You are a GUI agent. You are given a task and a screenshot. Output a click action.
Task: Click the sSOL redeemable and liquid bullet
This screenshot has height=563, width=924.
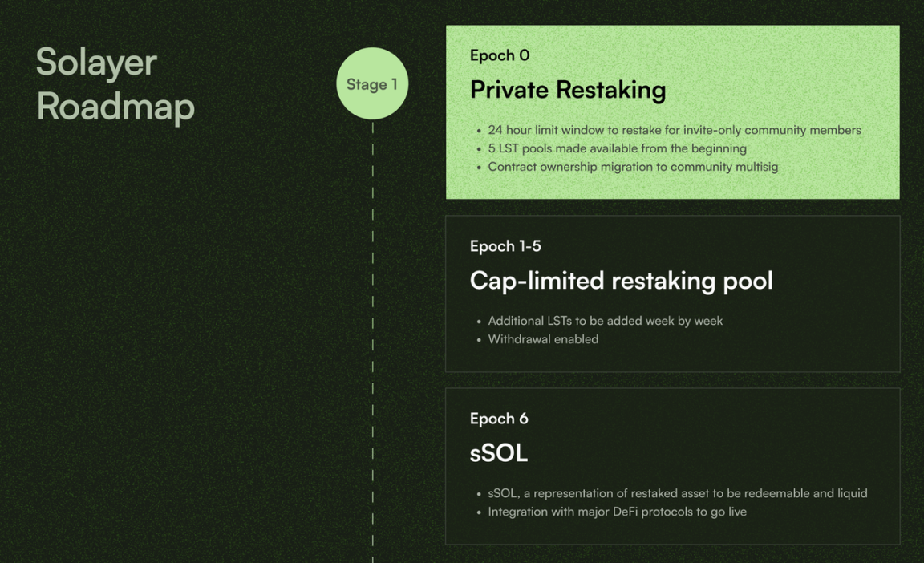coord(677,493)
